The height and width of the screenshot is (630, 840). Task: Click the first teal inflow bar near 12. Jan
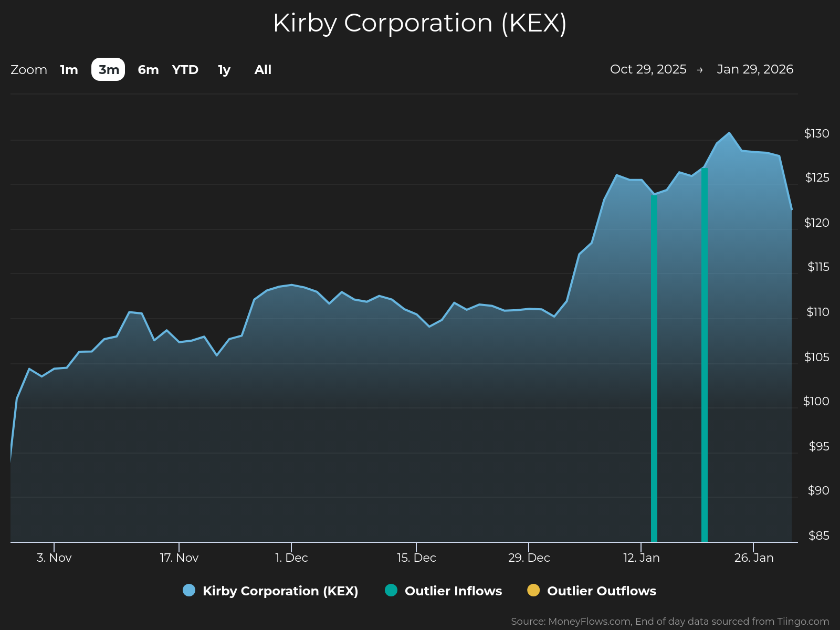coord(654,368)
